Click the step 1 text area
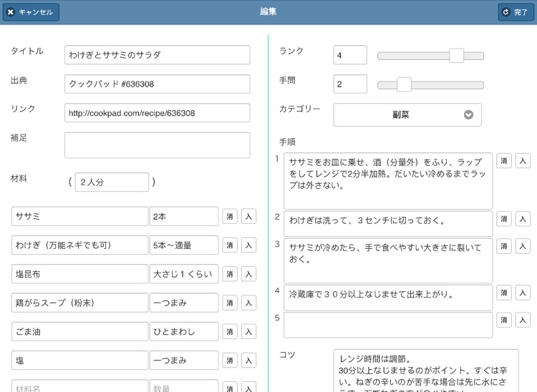 388,181
